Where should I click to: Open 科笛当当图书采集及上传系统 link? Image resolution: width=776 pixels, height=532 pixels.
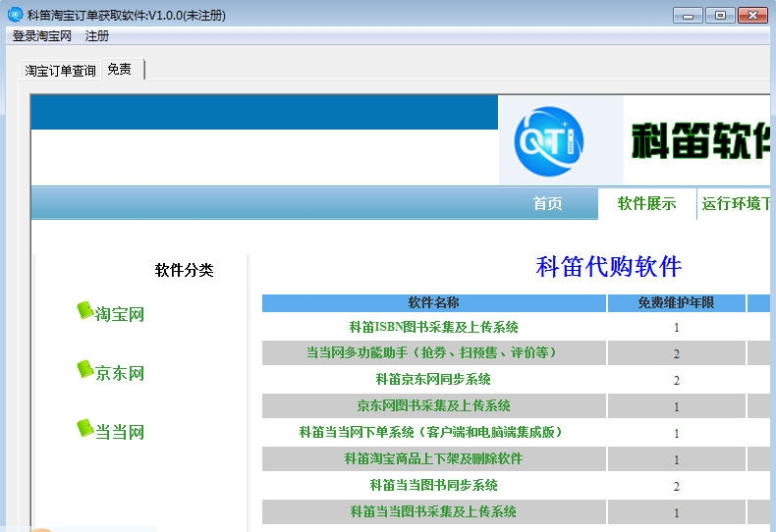(x=433, y=511)
